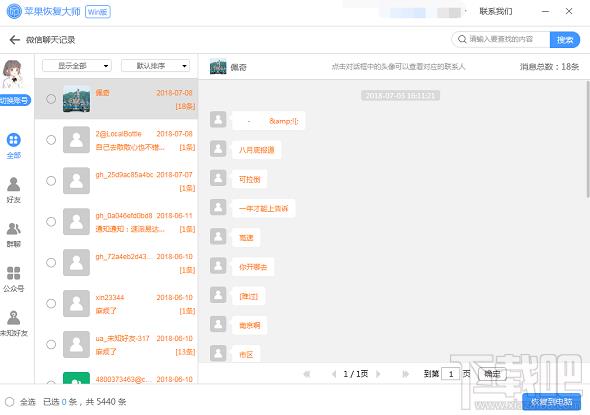This screenshot has height=415, width=590.
Task: Expand the 默认排序 sort dropdown
Action: [155, 66]
